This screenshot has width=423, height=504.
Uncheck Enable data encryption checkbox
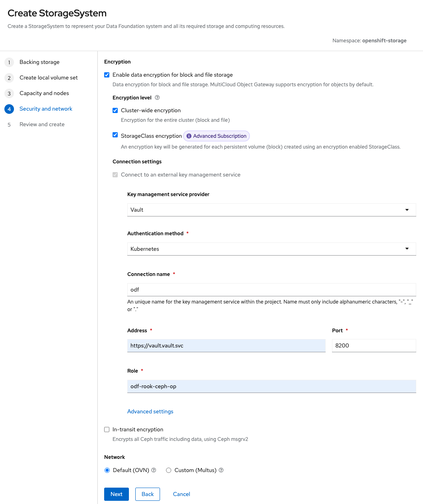107,75
